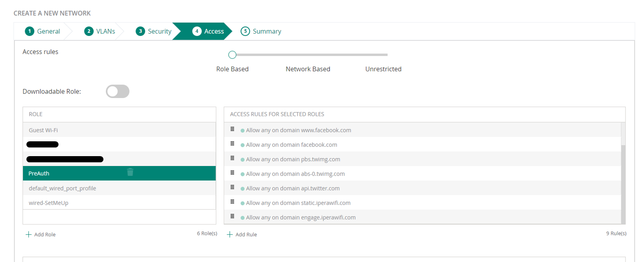This screenshot has height=262, width=644.
Task: Add a new access rule
Action: click(242, 234)
